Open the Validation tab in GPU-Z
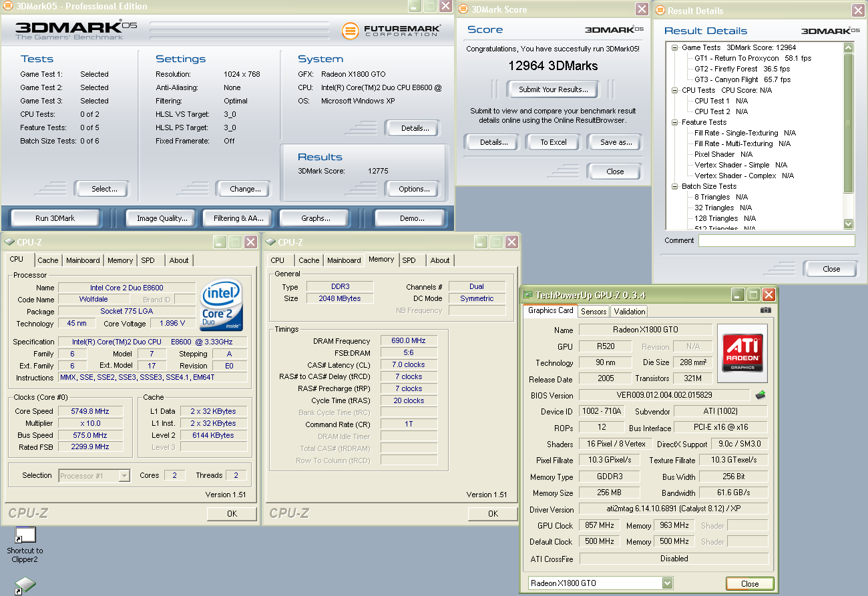Image resolution: width=868 pixels, height=596 pixels. point(630,312)
